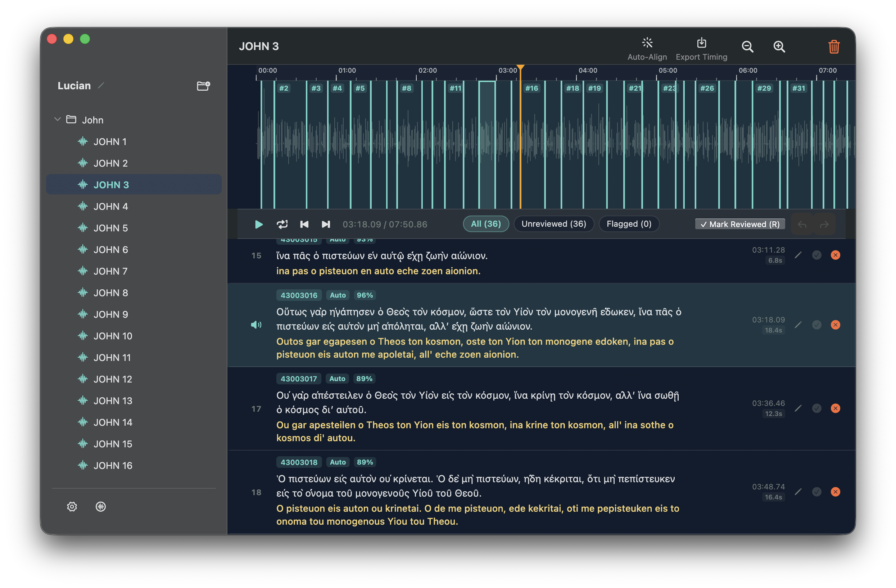Select JOHN 16 chapter

click(134, 465)
